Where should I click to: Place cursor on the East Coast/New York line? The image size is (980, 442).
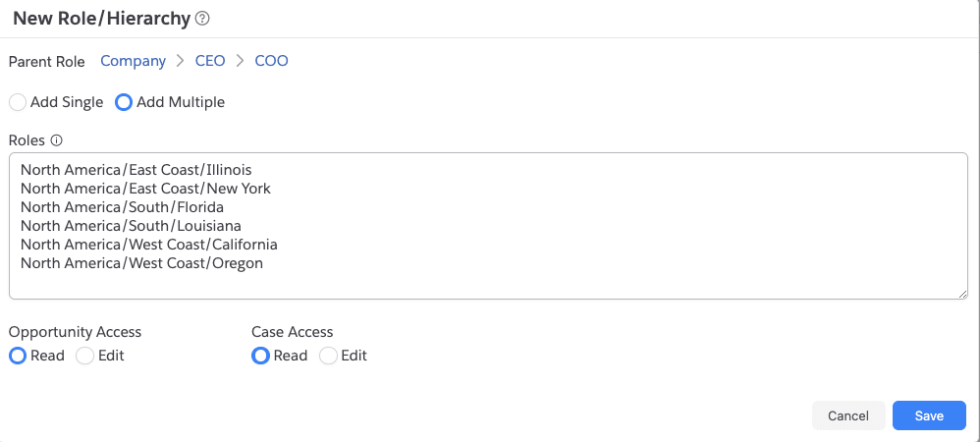(145, 189)
